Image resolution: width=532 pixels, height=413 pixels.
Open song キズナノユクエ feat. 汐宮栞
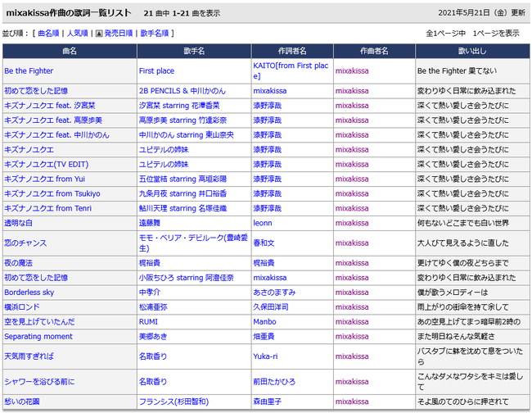[50, 106]
